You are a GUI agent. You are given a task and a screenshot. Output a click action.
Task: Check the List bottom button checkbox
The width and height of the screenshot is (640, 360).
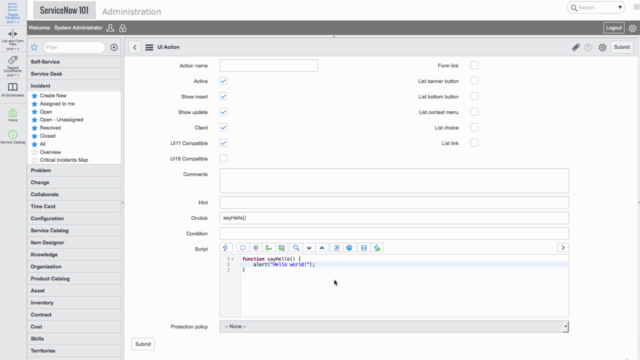pyautogui.click(x=474, y=96)
